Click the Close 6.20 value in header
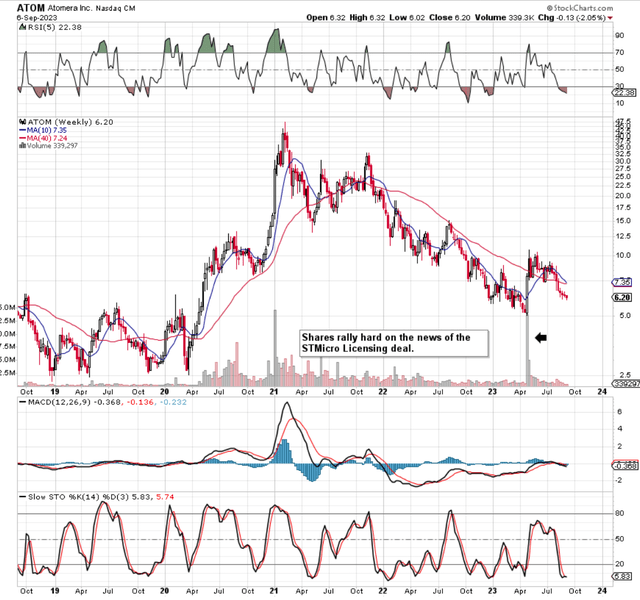The width and height of the screenshot is (640, 600). 450,18
